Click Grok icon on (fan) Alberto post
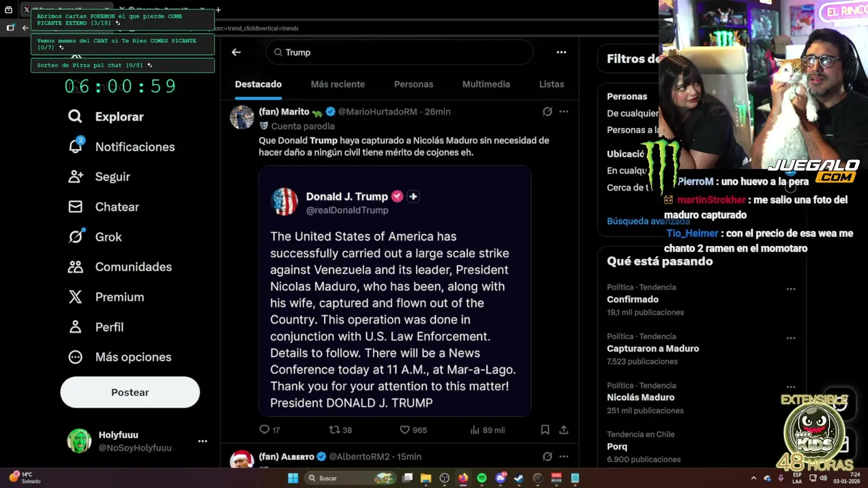The width and height of the screenshot is (868, 488). (547, 457)
